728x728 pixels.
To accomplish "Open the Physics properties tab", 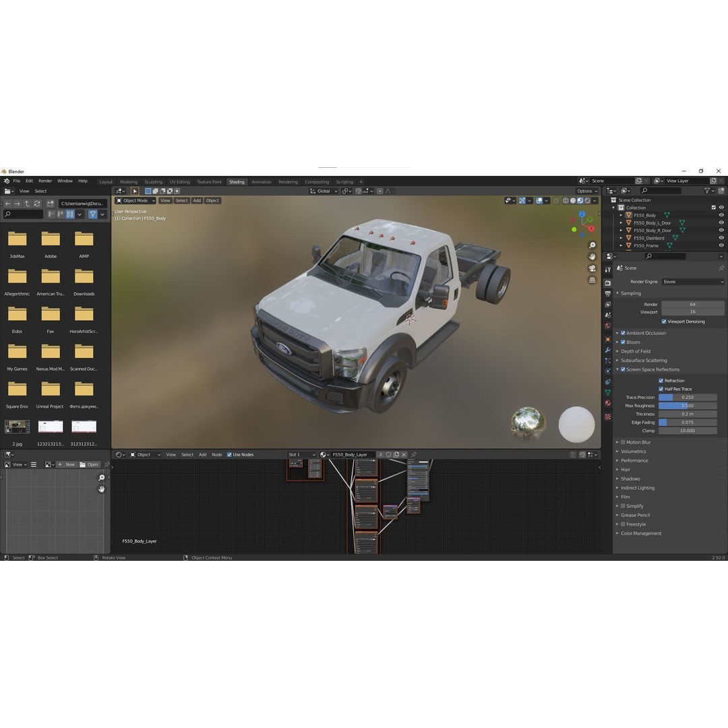I will pyautogui.click(x=608, y=371).
